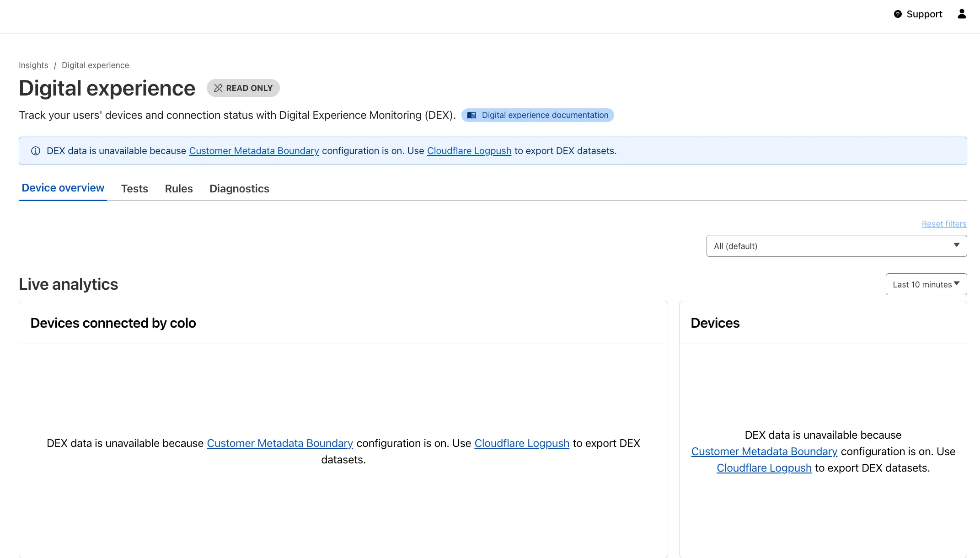Click the caret on the All (default) selector

coord(956,245)
